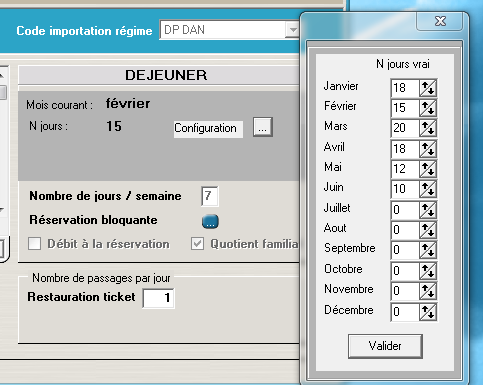
Task: Select the Décembre days field
Action: 405,312
